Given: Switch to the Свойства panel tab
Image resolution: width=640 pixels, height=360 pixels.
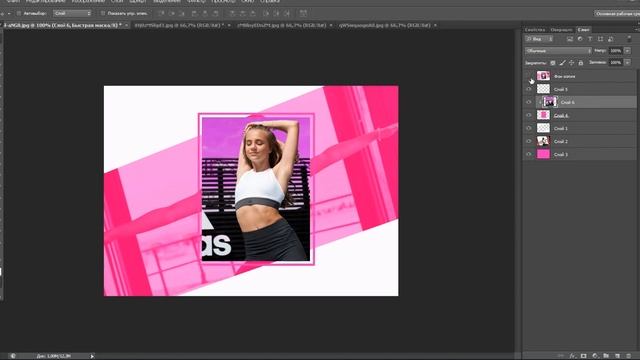Looking at the screenshot, I should [535, 30].
